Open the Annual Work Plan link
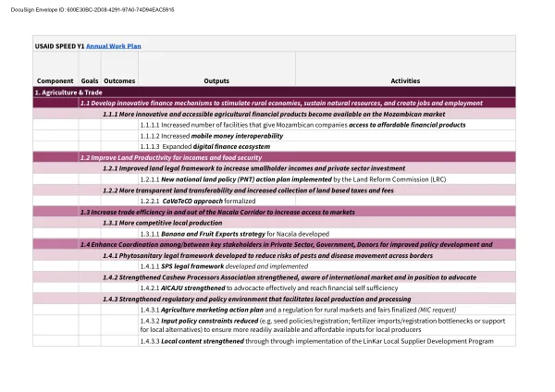555x392 pixels. (113, 46)
